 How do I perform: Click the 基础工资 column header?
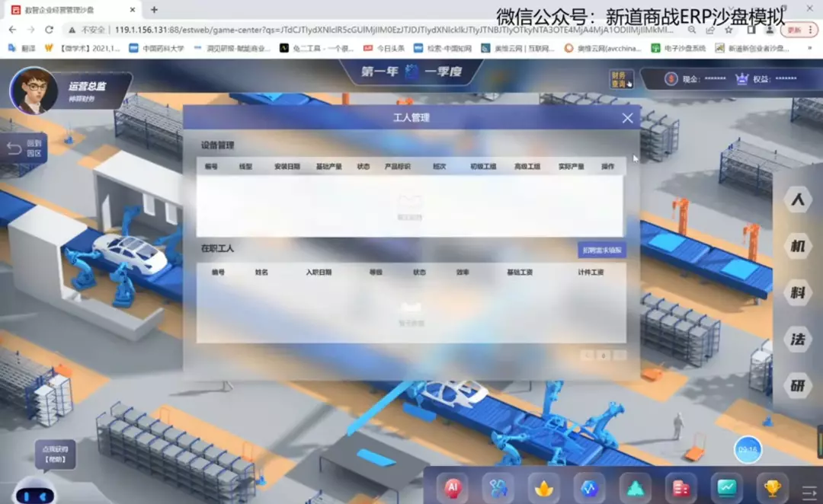(520, 273)
